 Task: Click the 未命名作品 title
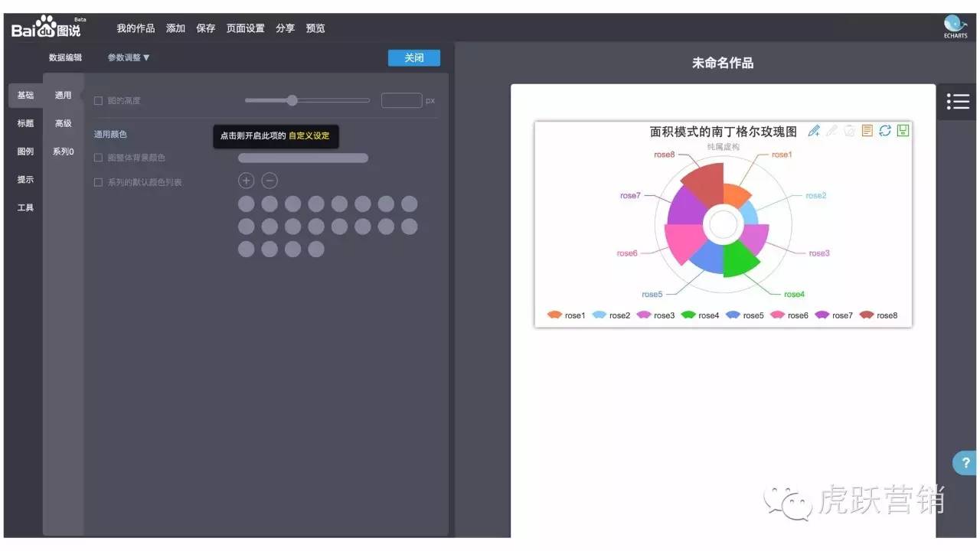click(x=723, y=63)
